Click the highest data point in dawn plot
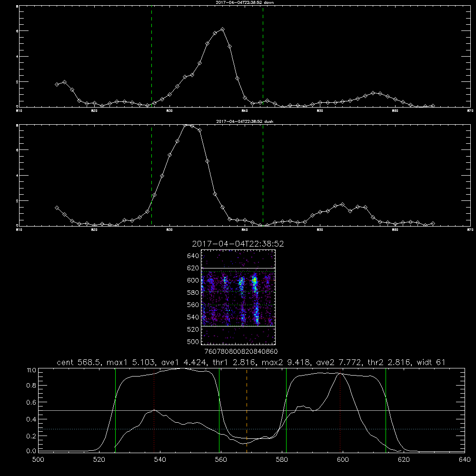 [222, 30]
